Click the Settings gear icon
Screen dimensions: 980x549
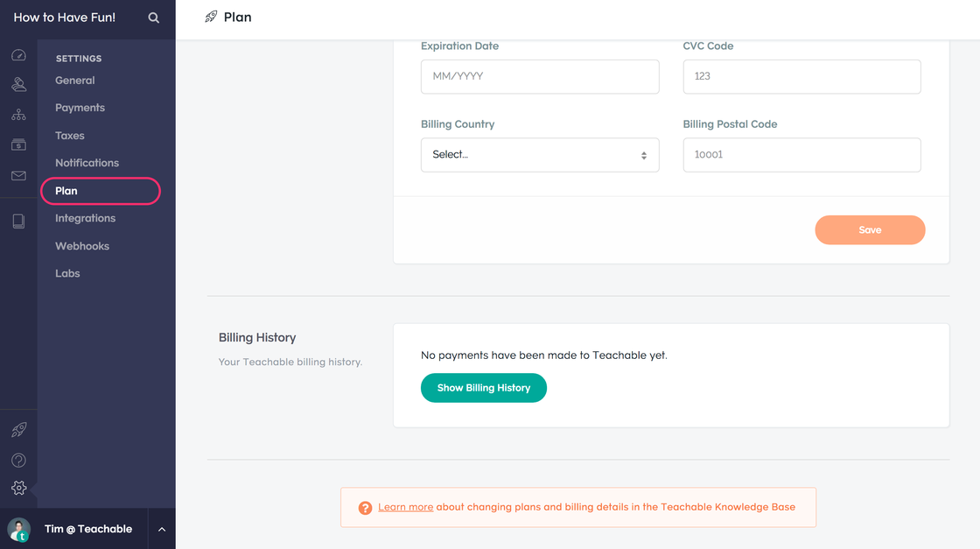tap(18, 488)
